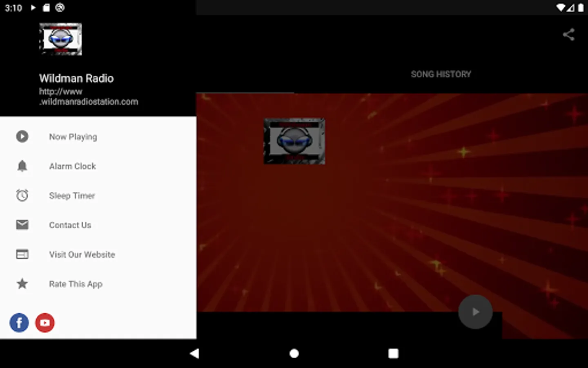Open the Facebook page icon
The image size is (588, 368).
click(19, 323)
